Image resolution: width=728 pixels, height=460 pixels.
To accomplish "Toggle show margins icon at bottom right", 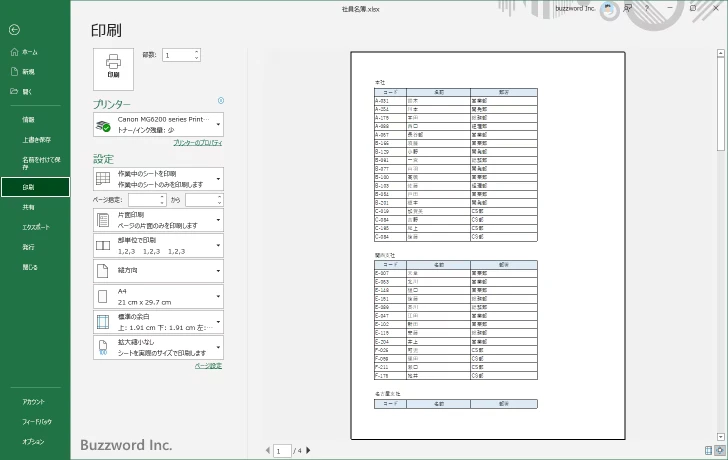I will pyautogui.click(x=708, y=450).
